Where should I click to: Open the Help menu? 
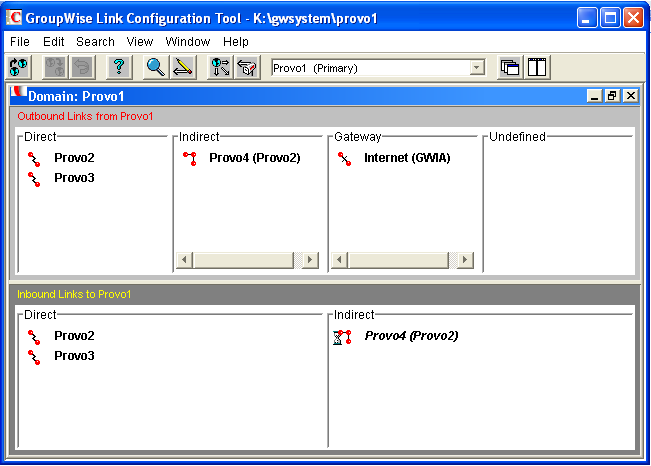pyautogui.click(x=235, y=42)
